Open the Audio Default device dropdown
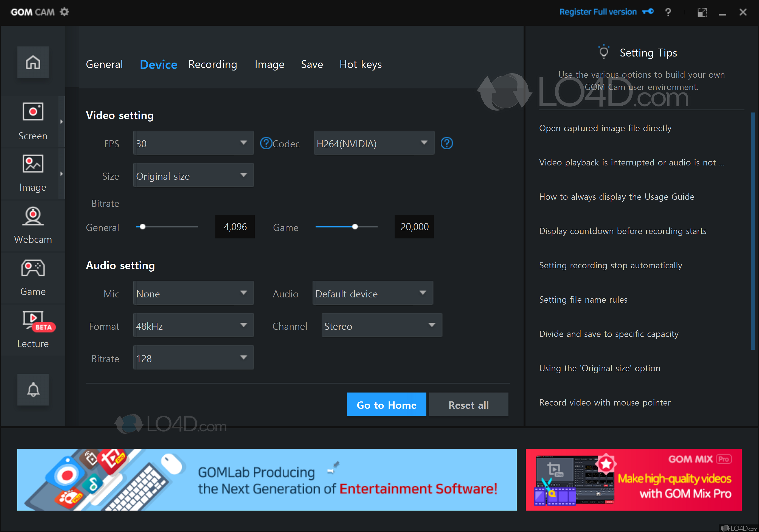Image resolution: width=759 pixels, height=532 pixels. [373, 293]
